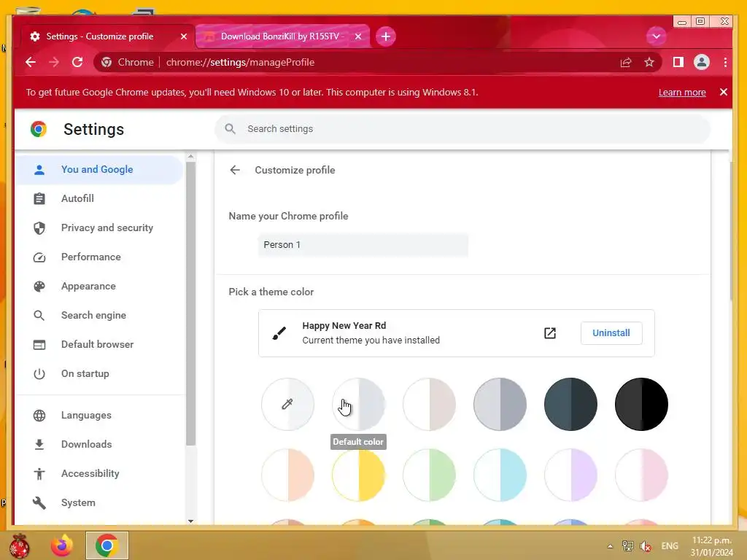Select the warm grey theme swatch
Image resolution: width=747 pixels, height=560 pixels.
(x=429, y=404)
